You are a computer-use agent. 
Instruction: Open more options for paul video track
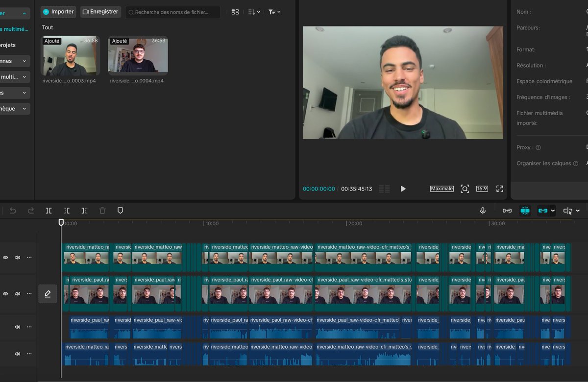pyautogui.click(x=29, y=293)
